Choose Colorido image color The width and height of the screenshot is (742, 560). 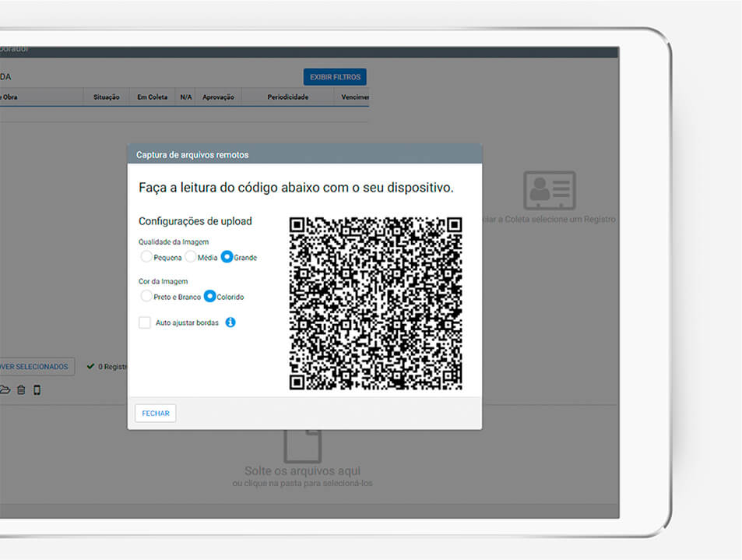point(209,296)
